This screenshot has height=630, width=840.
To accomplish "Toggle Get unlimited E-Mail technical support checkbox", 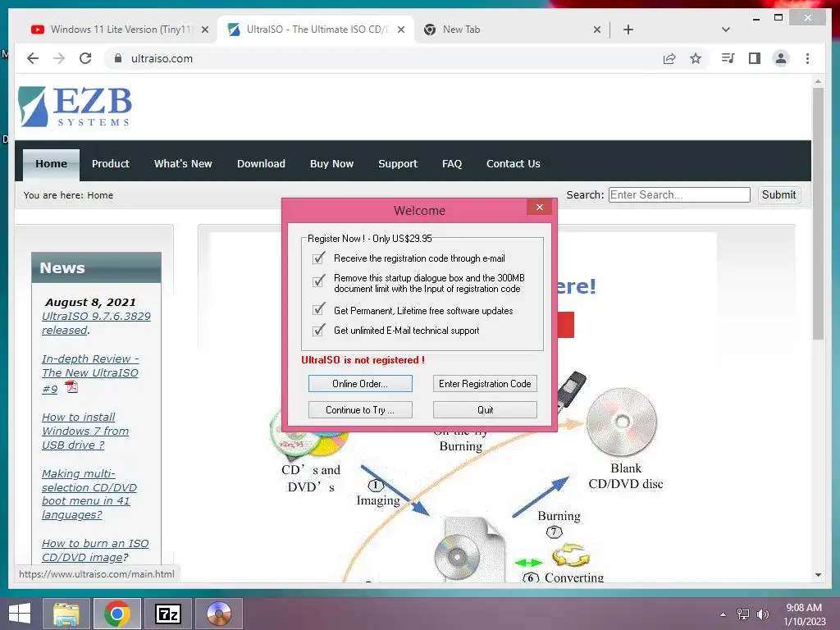I will click(319, 330).
